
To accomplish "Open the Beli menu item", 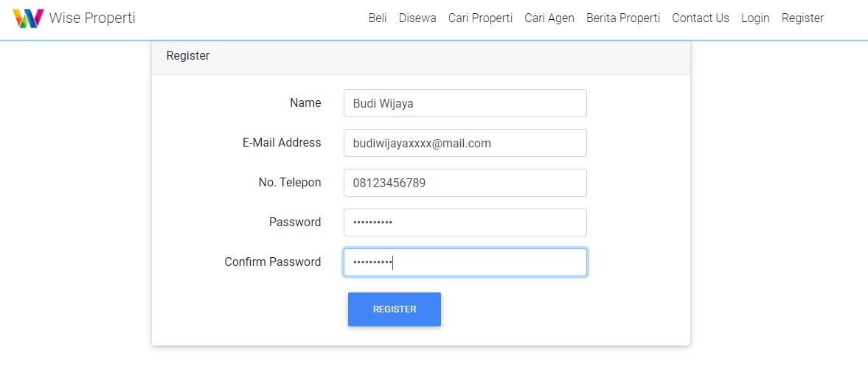I will tap(378, 18).
